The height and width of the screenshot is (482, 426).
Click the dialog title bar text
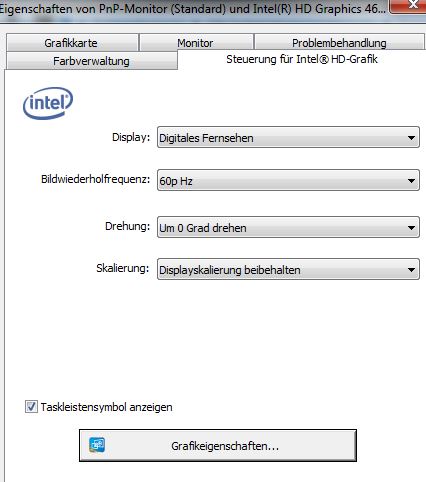click(x=192, y=9)
